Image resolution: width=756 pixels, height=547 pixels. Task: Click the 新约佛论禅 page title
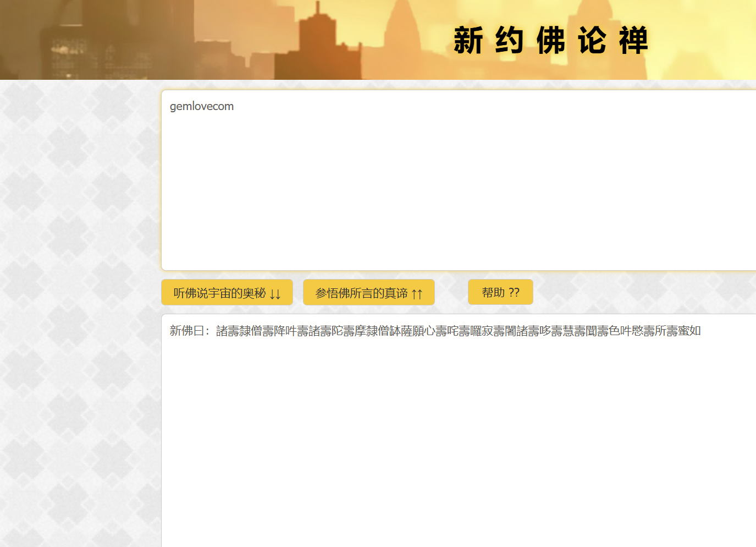[x=550, y=41]
